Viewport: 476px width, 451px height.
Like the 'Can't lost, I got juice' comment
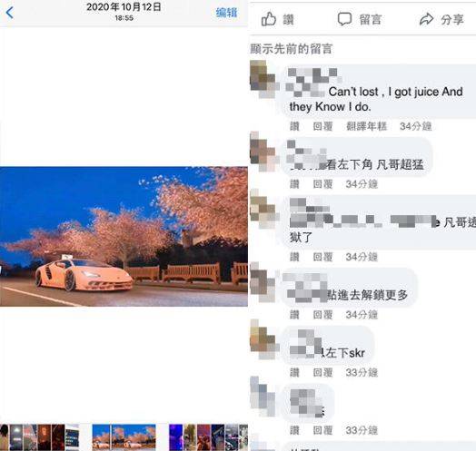[x=294, y=126]
